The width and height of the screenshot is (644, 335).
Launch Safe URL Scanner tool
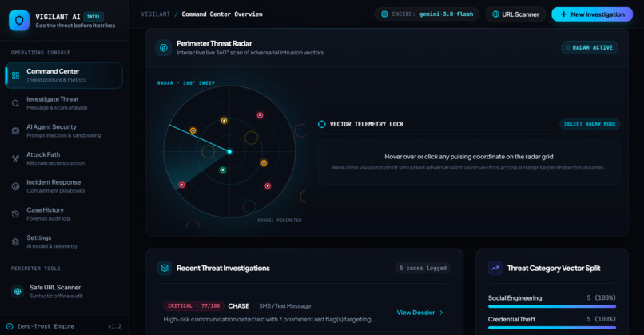(64, 292)
